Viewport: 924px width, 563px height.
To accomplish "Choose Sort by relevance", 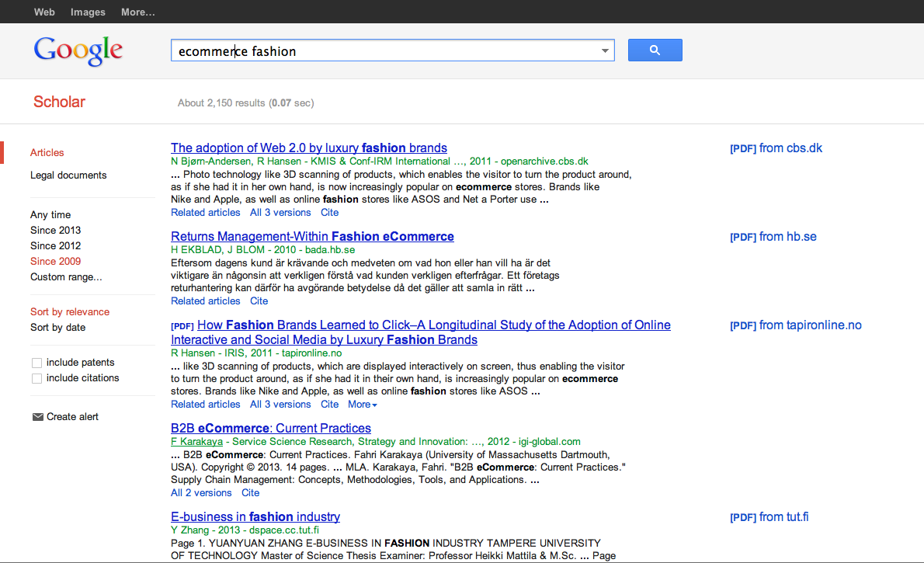I will tap(70, 312).
